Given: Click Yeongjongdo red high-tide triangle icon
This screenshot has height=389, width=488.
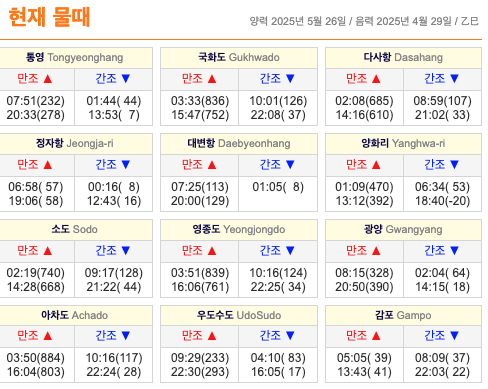Looking at the screenshot, I should pyautogui.click(x=212, y=251).
